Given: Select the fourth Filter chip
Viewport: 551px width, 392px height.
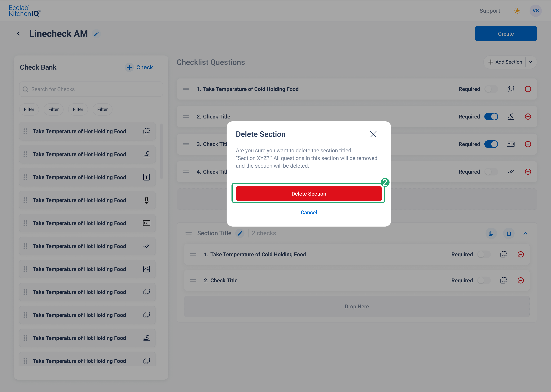Looking at the screenshot, I should tap(103, 109).
